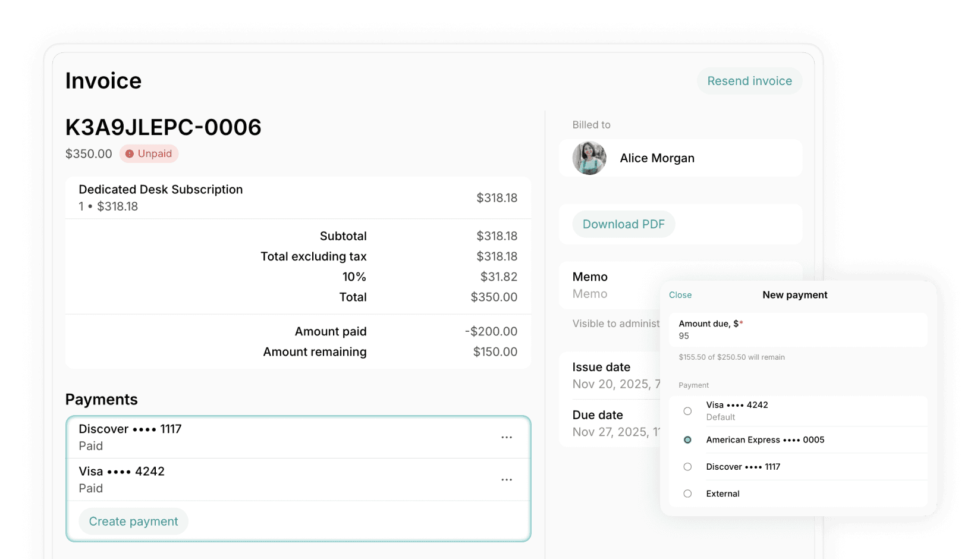
Task: Select the Discover 1117 payment method
Action: 687,467
